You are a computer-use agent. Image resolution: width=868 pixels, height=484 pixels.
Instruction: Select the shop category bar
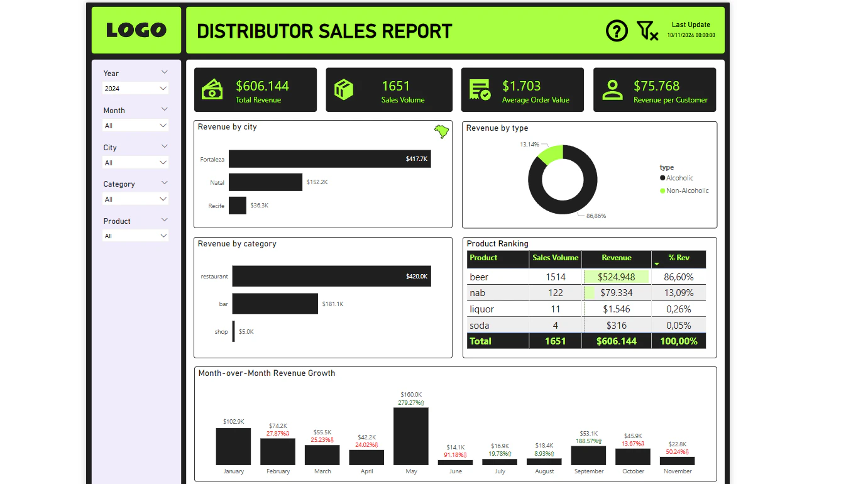pyautogui.click(x=234, y=331)
